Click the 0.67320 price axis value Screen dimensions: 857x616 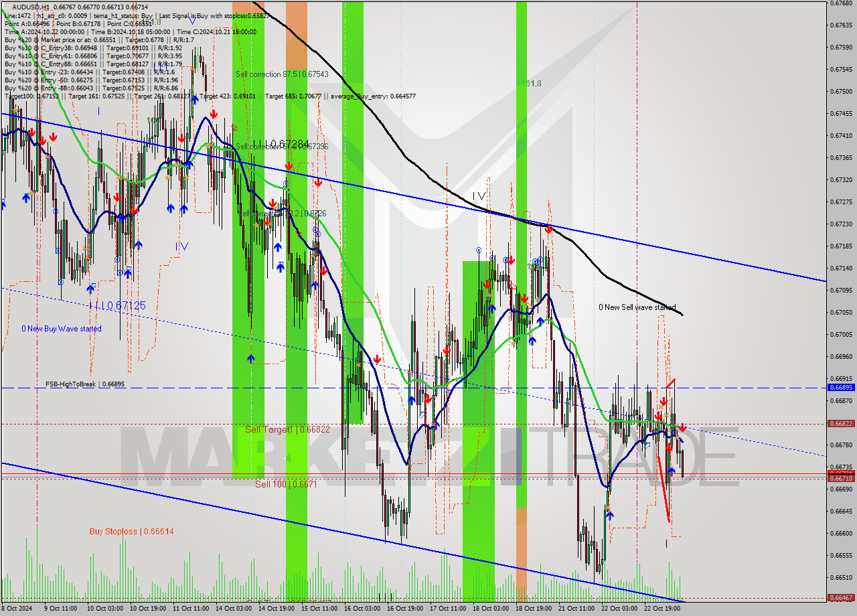[841, 179]
